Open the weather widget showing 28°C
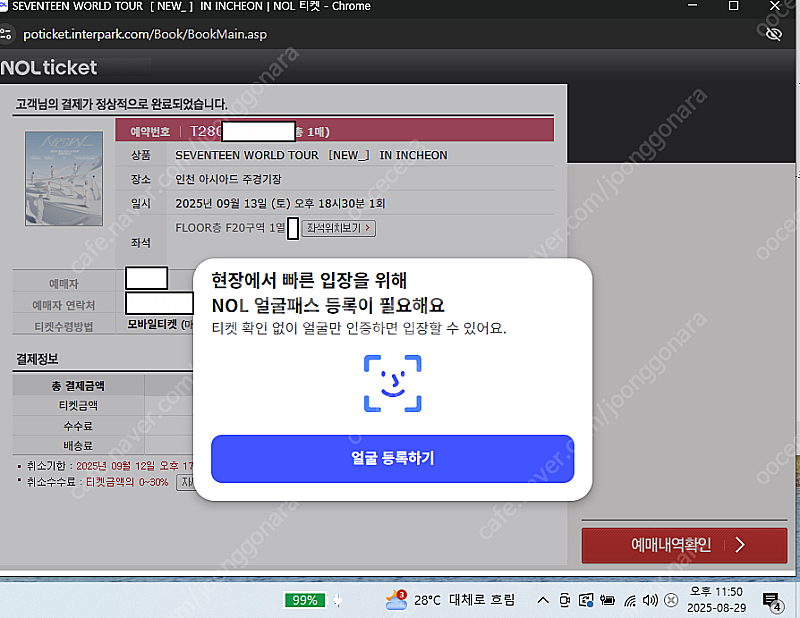Viewport: 800px width, 618px height. tap(450, 600)
